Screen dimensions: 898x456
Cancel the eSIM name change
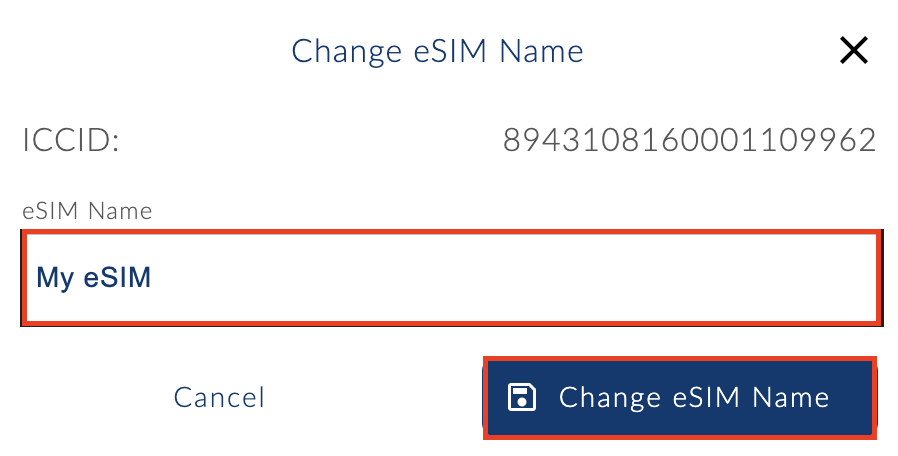[219, 398]
